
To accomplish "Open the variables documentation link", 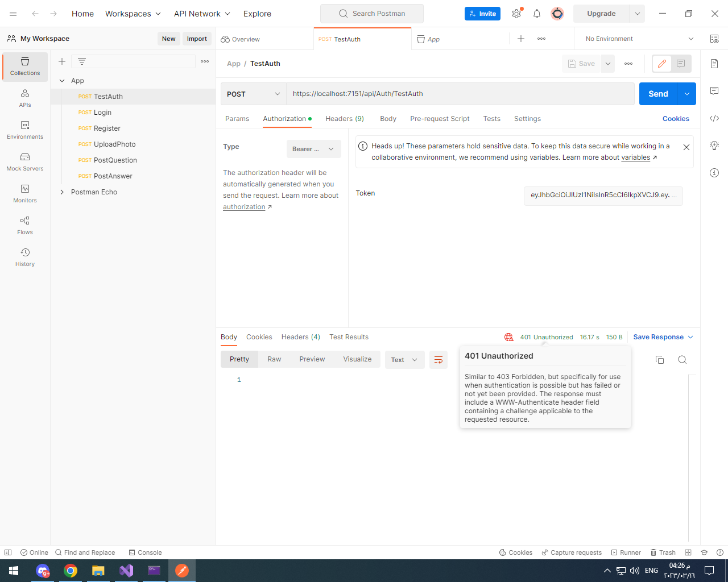I will (x=635, y=157).
